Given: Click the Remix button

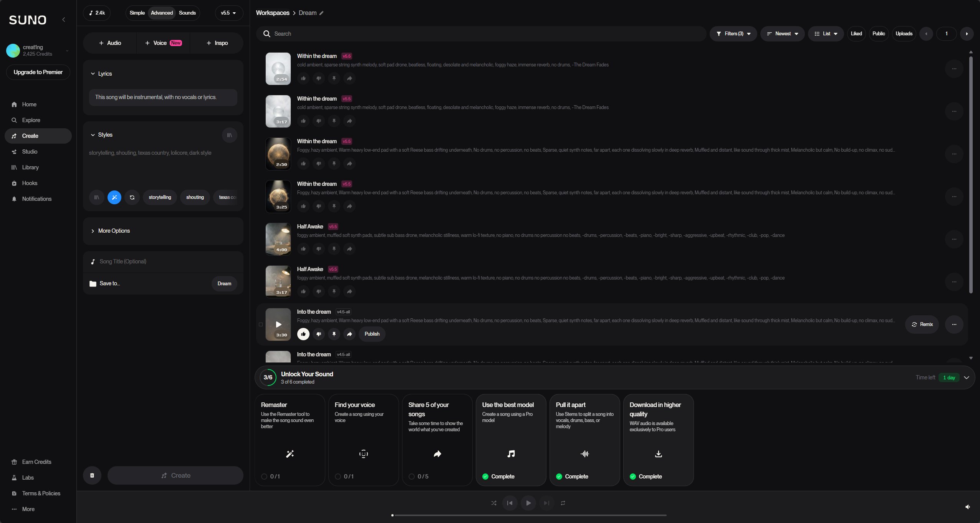Looking at the screenshot, I should click(922, 324).
